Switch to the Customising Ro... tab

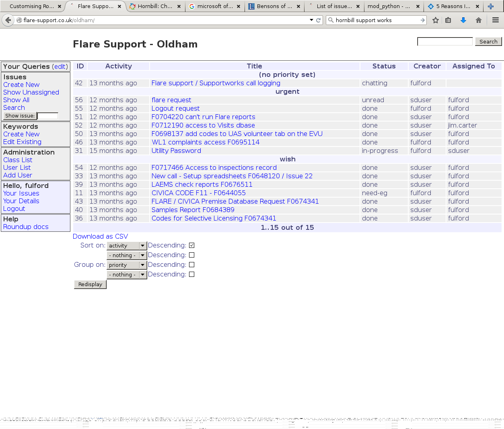pyautogui.click(x=32, y=6)
